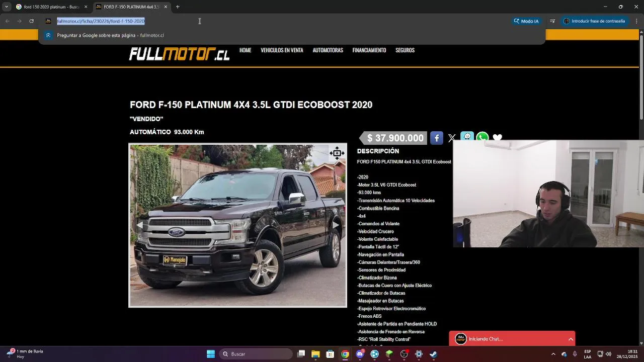Collapse the Iniciando Chat widget chevron

pos(571,339)
